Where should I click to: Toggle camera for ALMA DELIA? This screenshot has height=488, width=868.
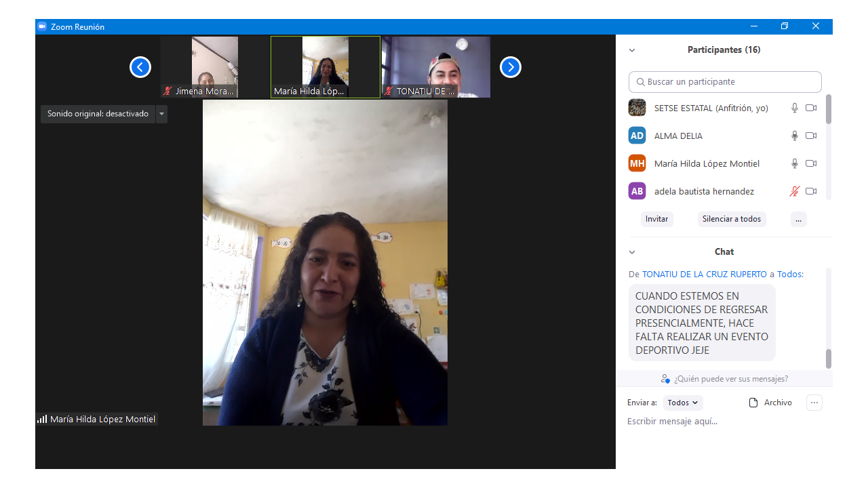tap(811, 136)
